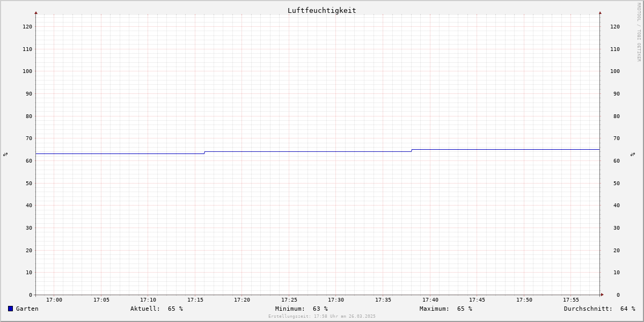Click the 17:45 time axis label
Viewport: 644px width, 322px height.
[477, 300]
